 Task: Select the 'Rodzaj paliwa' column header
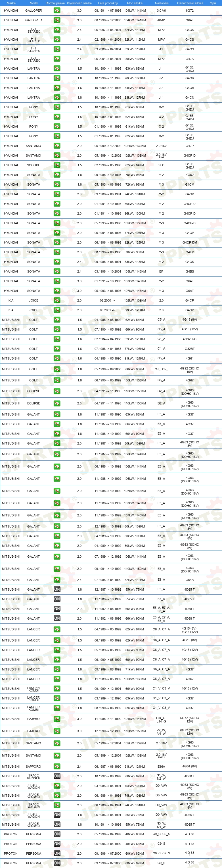[55, 3]
